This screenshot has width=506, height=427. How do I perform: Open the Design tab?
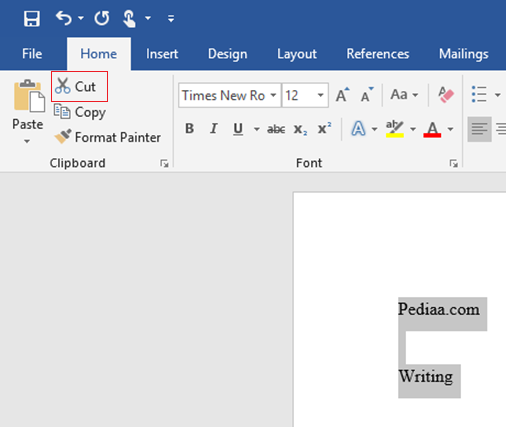228,54
